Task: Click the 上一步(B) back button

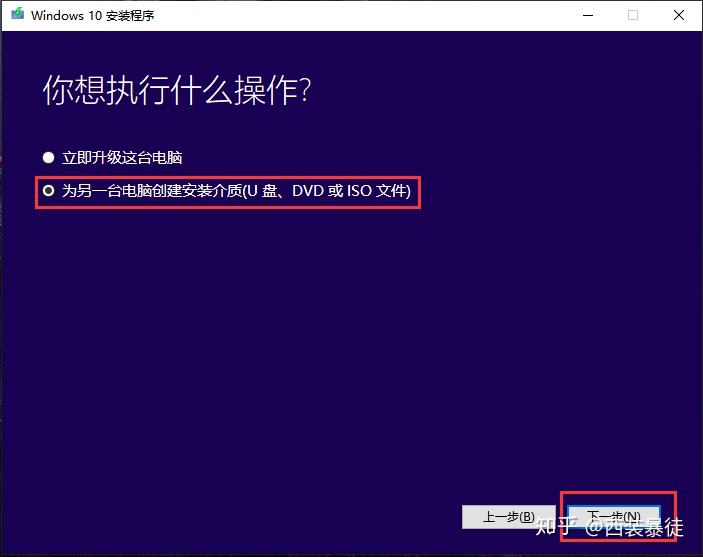Action: pos(508,517)
